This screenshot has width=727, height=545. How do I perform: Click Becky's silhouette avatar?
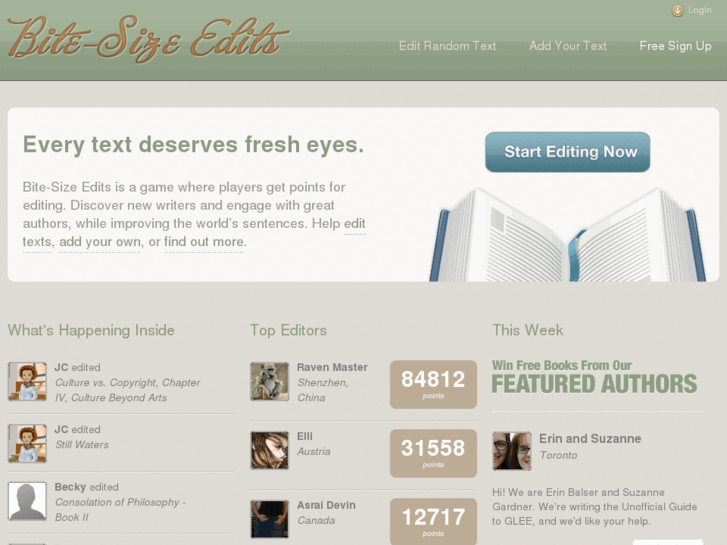[27, 501]
